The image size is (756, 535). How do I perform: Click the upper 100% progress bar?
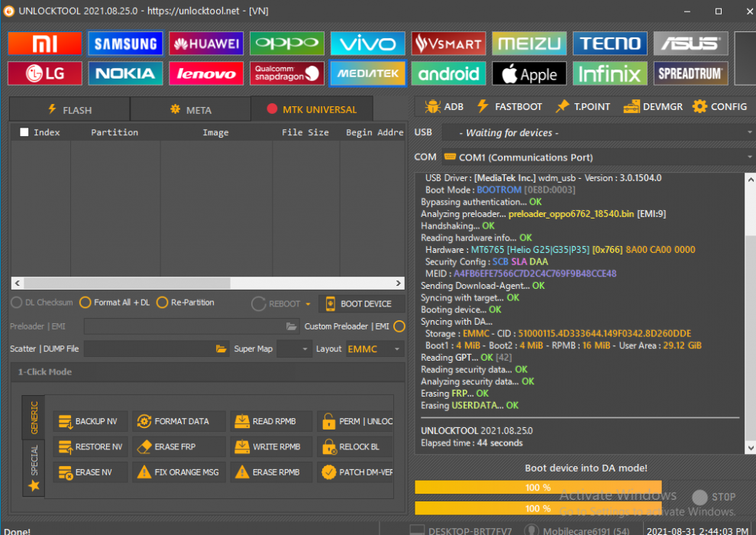538,488
